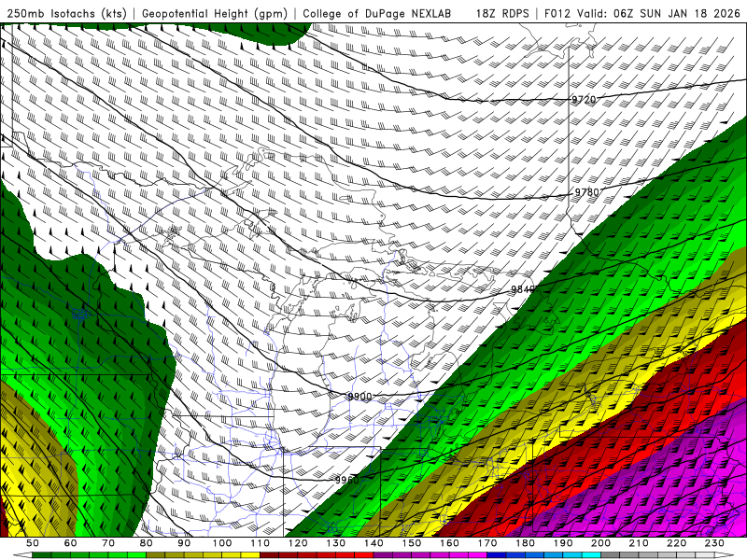The width and height of the screenshot is (747, 560).
Task: Click the bright yellow swatch left of 110
Action: [250, 554]
